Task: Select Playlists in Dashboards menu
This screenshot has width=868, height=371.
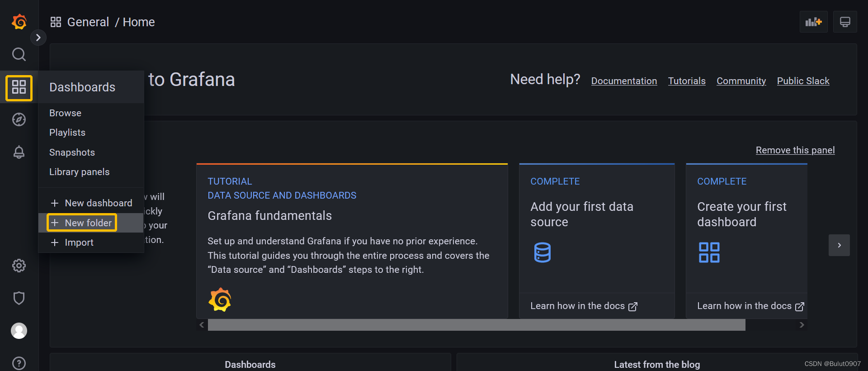Action: coord(91,133)
